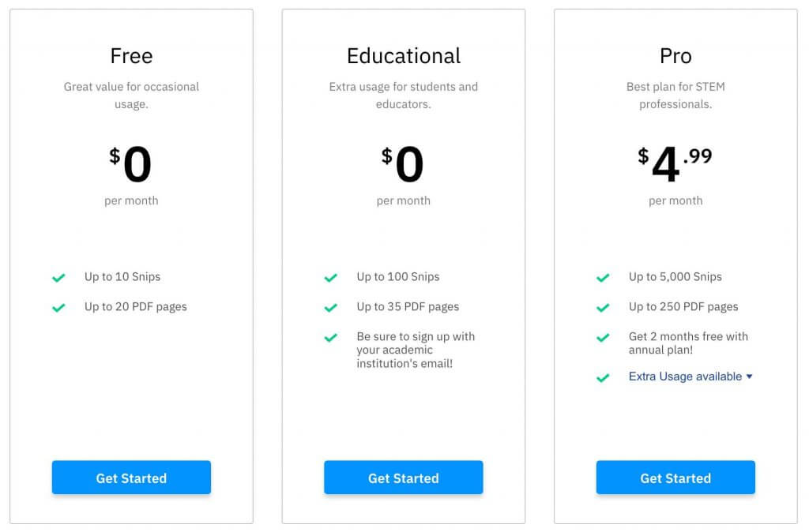Click checkmark next to 2 months free offer
Screen dimensions: 809x532
coord(603,338)
